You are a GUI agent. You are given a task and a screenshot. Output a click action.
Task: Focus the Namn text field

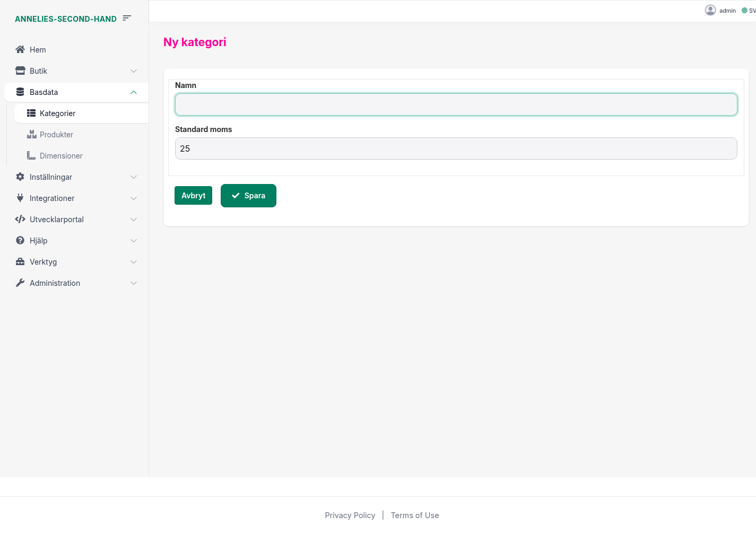(x=456, y=104)
